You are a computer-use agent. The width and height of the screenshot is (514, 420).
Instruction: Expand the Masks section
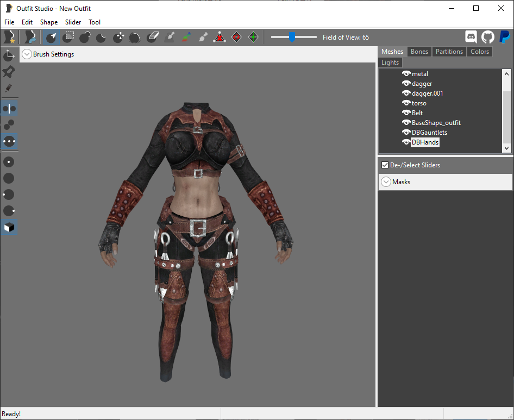386,181
